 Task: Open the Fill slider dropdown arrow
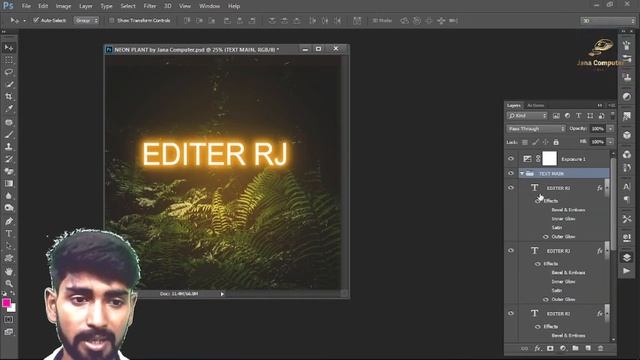tap(610, 142)
